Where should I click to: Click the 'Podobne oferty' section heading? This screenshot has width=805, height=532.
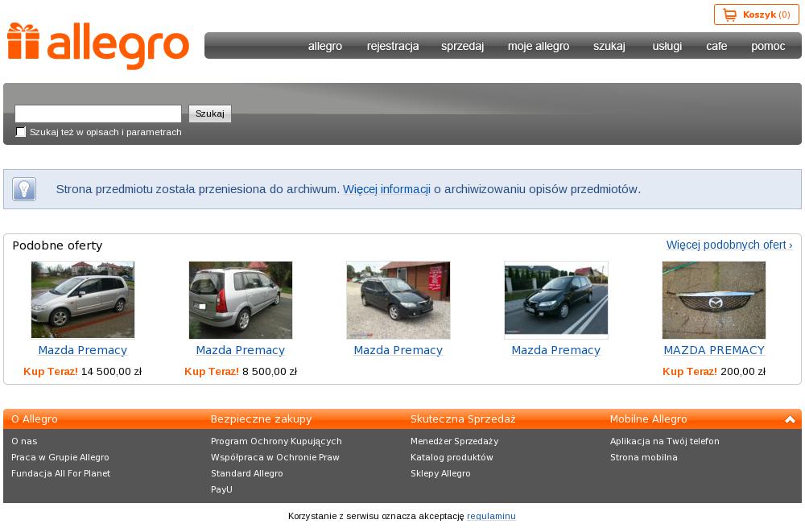coord(57,245)
